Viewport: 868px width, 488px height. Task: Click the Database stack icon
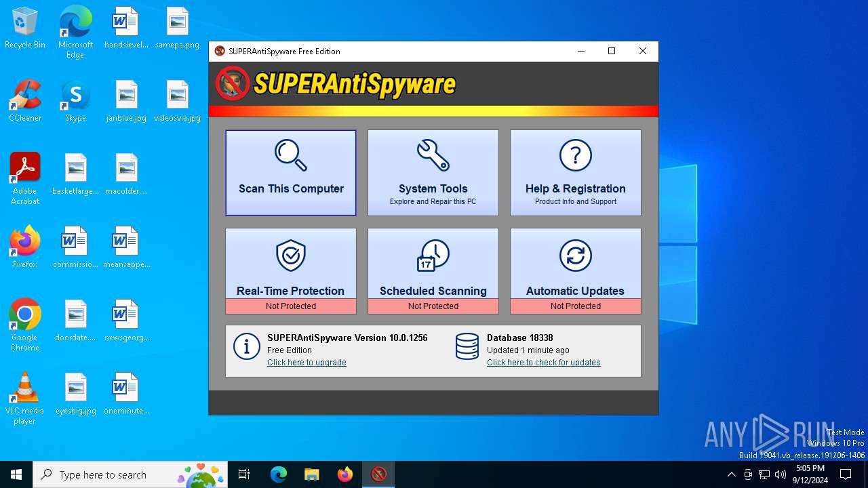point(467,346)
